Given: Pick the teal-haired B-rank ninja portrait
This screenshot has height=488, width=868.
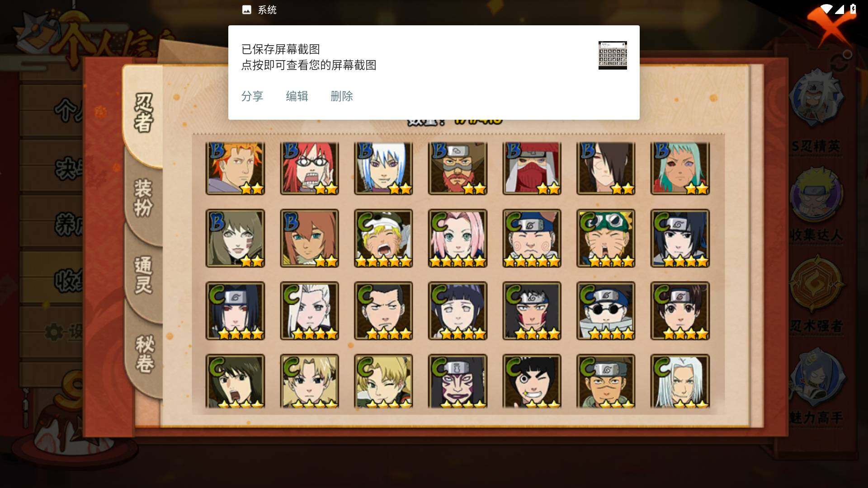Looking at the screenshot, I should pyautogui.click(x=680, y=168).
